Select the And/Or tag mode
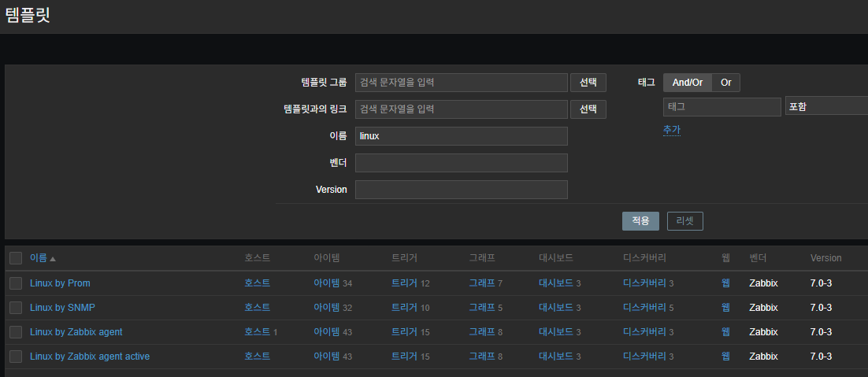The image size is (868, 377). click(688, 83)
